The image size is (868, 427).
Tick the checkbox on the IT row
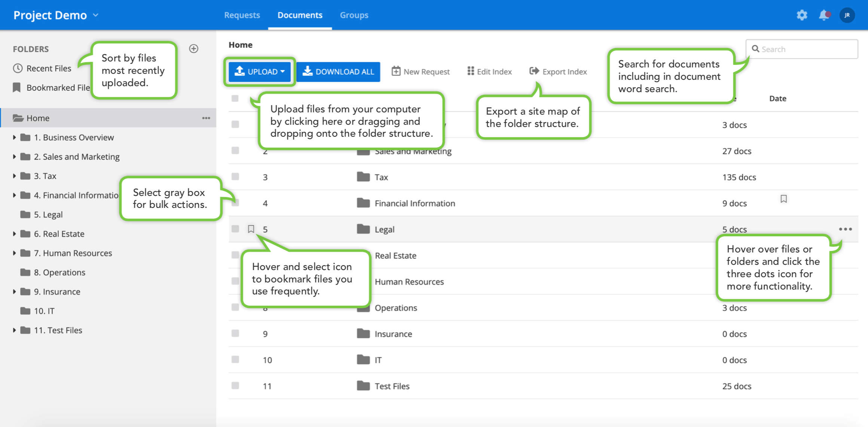click(235, 360)
